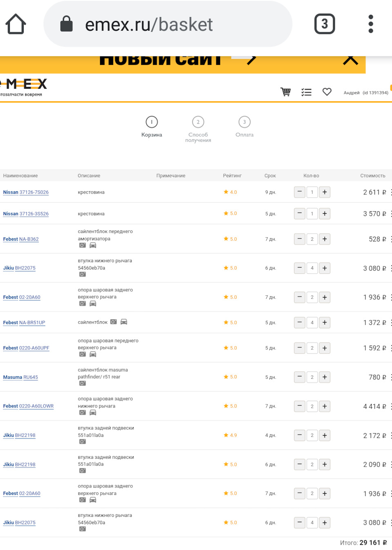Decrease quantity for Febest 0220-A60LOWR

(300, 406)
